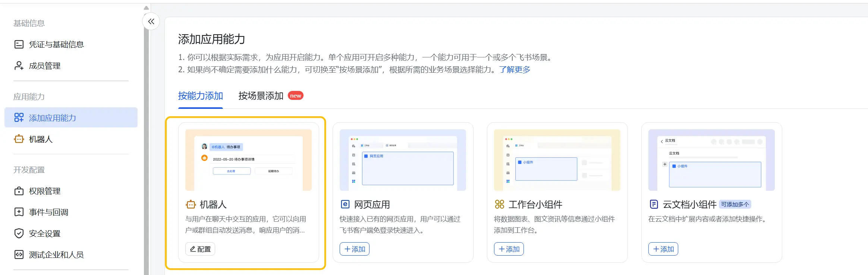Click the 网页应用 card title text

point(372,204)
